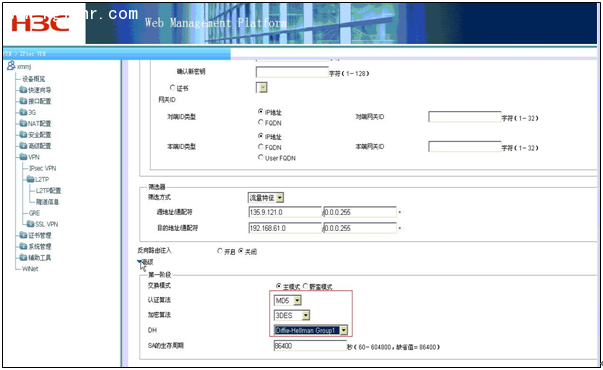
Task: Open the SSL VPN folder icon
Action: [30, 224]
